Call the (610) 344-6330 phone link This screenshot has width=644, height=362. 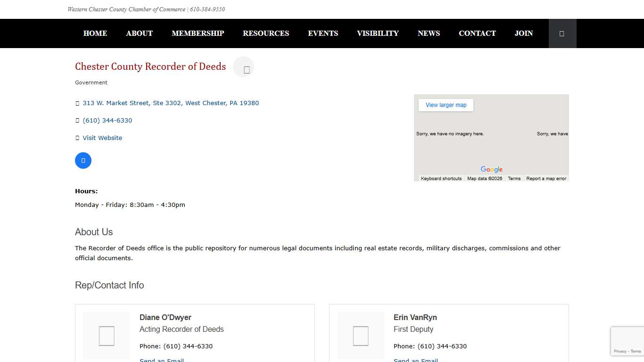point(107,120)
